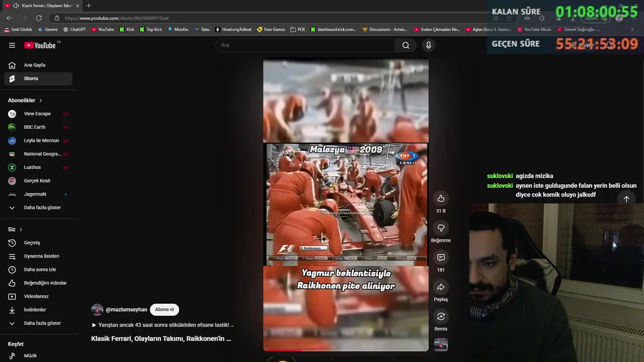This screenshot has height=362, width=644.
Task: Go back with browser back arrow
Action: (9, 18)
